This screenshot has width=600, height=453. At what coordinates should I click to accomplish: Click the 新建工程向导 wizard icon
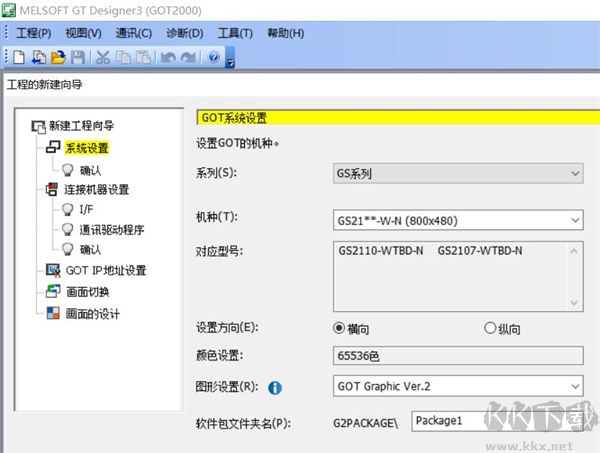coord(38,127)
